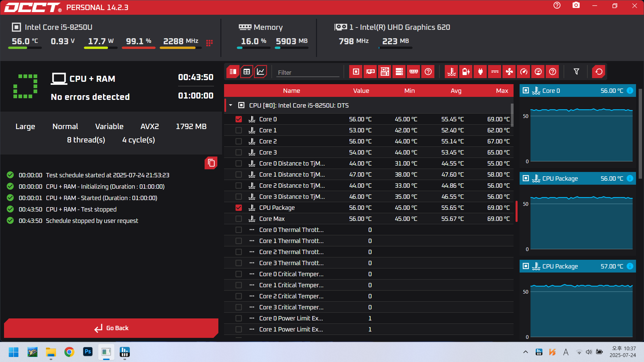The width and height of the screenshot is (644, 362).
Task: Filter sensors by CPU hardware icon
Action: [356, 72]
